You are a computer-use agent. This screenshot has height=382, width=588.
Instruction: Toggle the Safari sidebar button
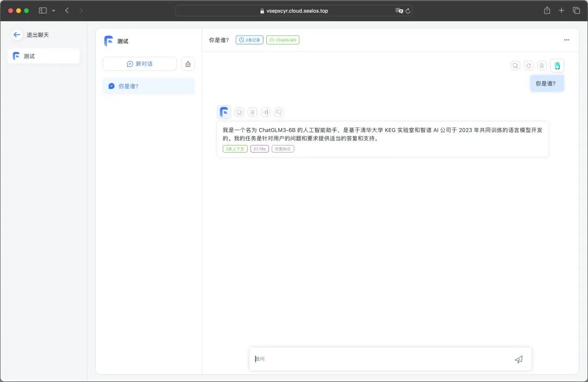(x=43, y=10)
